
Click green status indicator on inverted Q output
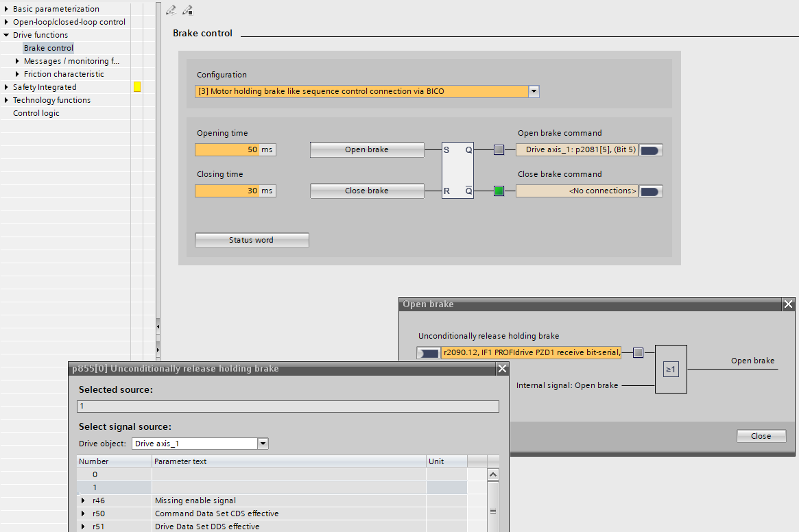click(499, 191)
